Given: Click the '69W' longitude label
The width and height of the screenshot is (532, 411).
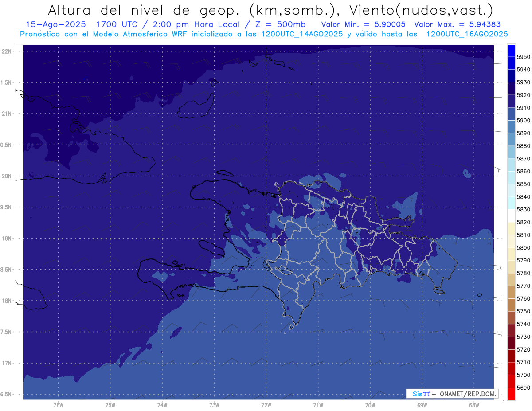Looking at the screenshot, I should click(x=422, y=404).
